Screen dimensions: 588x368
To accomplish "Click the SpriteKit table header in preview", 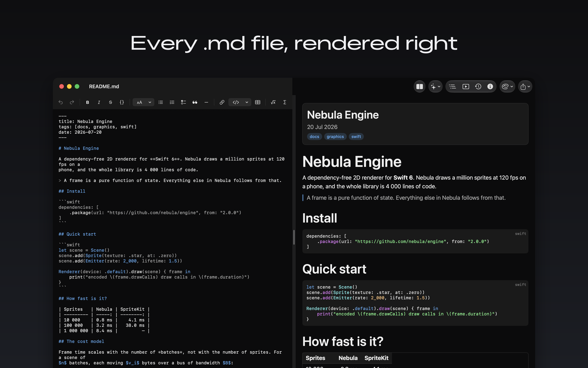I will pyautogui.click(x=376, y=358).
